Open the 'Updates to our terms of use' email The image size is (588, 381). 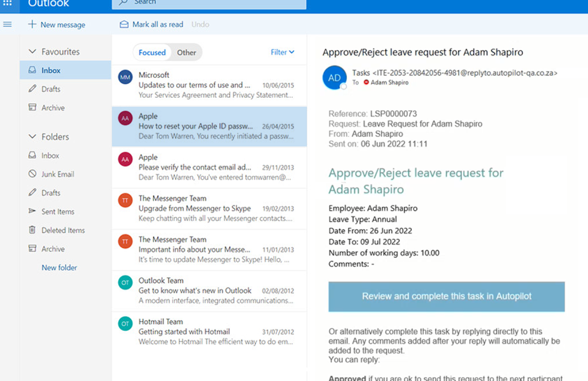(x=209, y=85)
